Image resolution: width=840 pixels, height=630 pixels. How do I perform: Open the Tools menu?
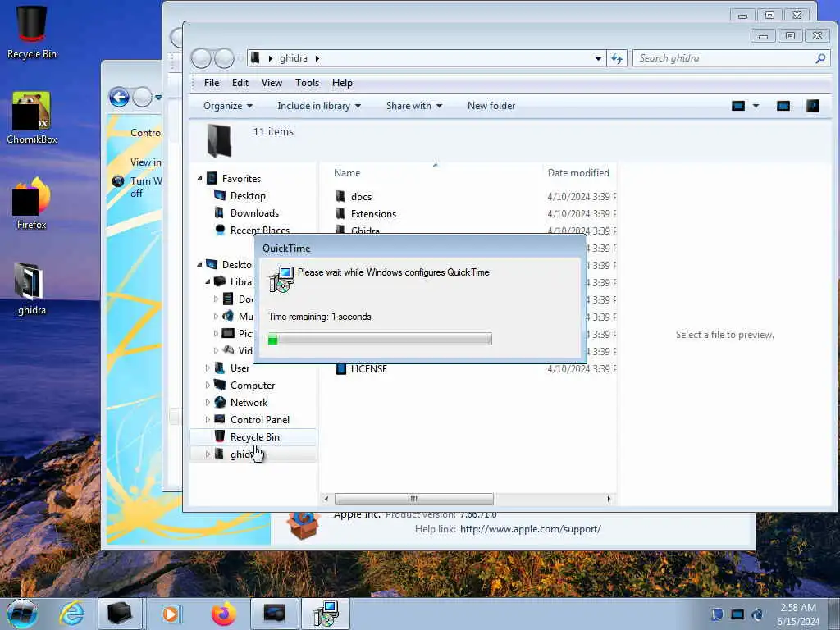(x=307, y=83)
